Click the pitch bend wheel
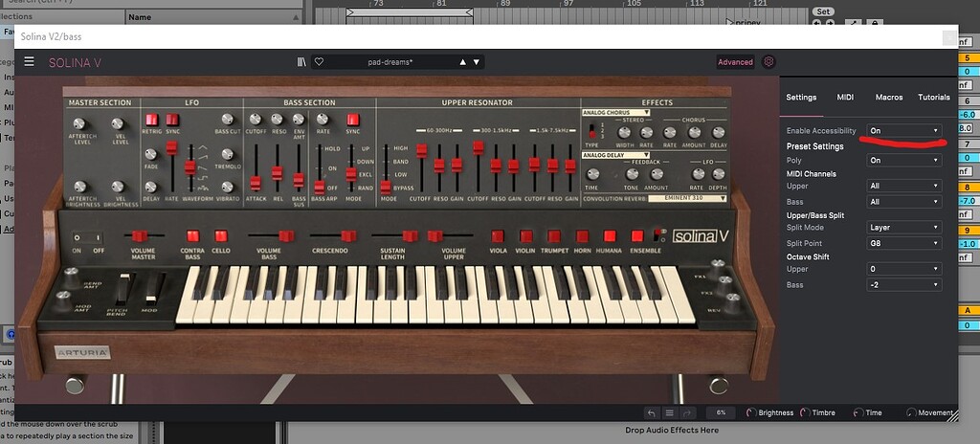The width and height of the screenshot is (980, 444). point(123,288)
